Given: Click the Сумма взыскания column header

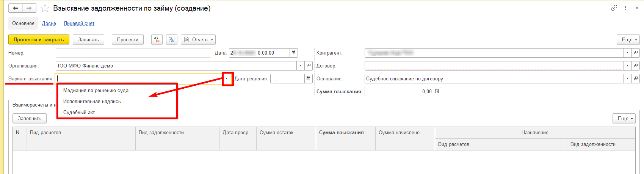Looking at the screenshot, I should click(x=346, y=138).
